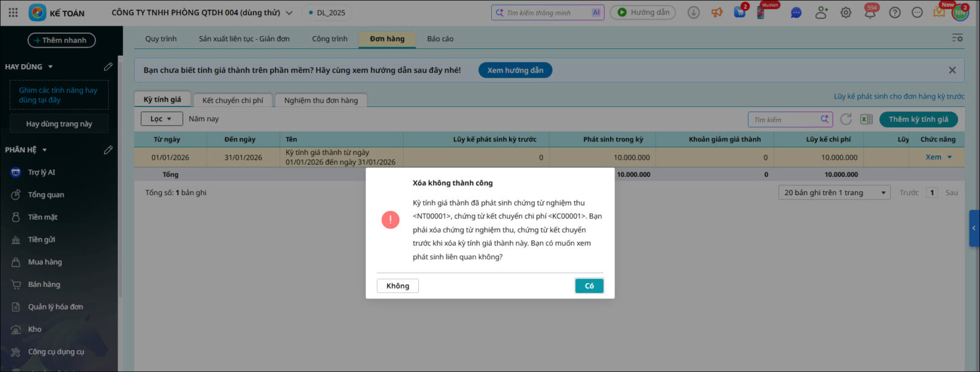Open the mobile phone app icon
980x372 pixels.
(x=761, y=12)
